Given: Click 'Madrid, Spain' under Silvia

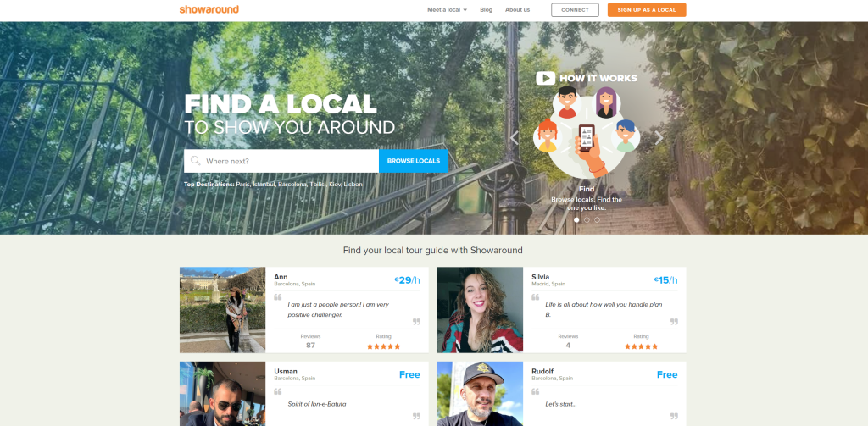Looking at the screenshot, I should [548, 284].
